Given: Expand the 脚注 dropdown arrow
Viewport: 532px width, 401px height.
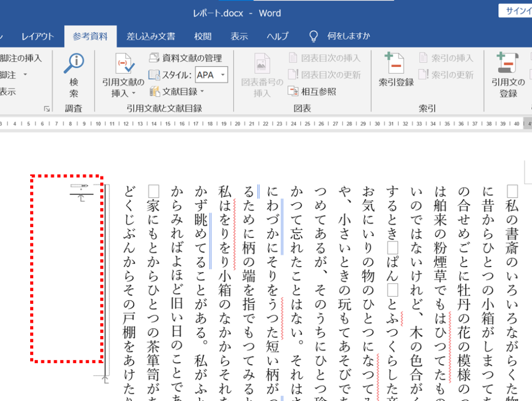Looking at the screenshot, I should point(25,75).
